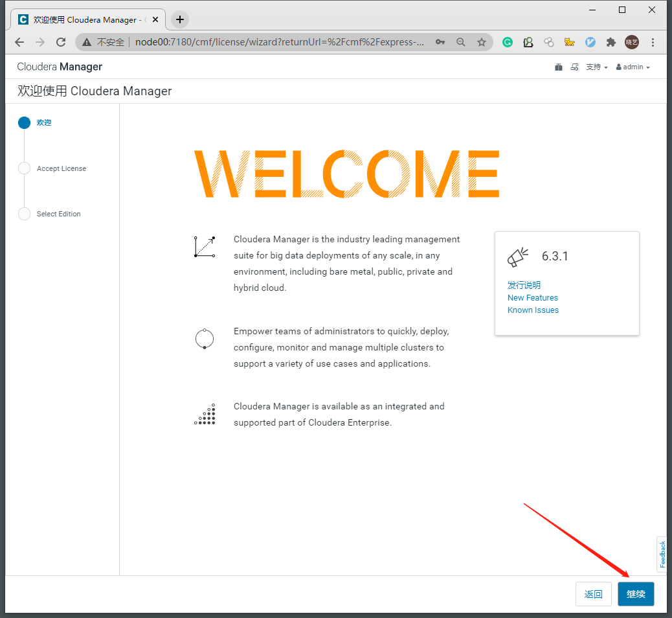This screenshot has height=618, width=672.
Task: Click the yellow animal extension icon
Action: tap(569, 42)
